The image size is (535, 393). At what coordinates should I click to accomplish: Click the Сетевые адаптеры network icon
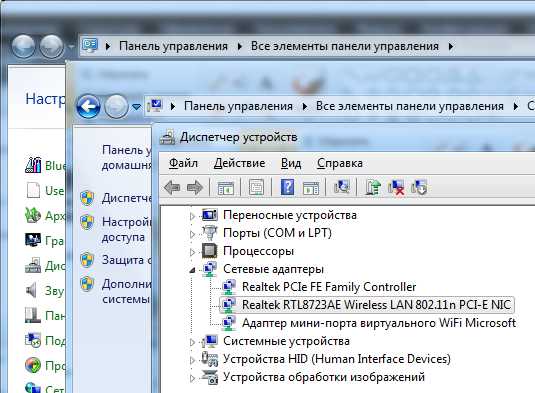pos(209,269)
